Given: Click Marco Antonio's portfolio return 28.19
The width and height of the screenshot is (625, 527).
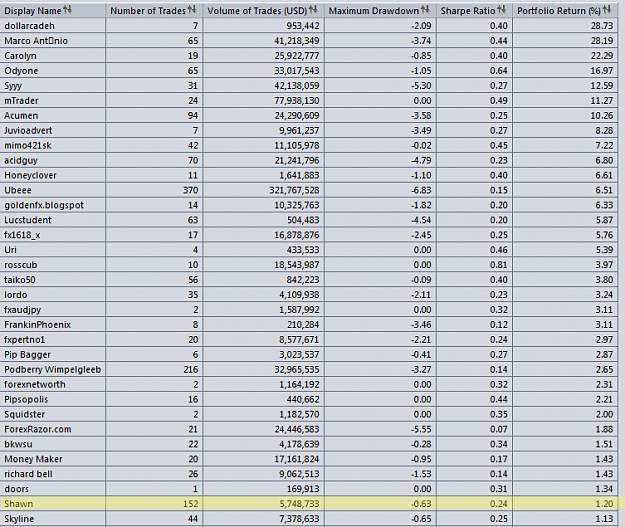Looking at the screenshot, I should [x=602, y=41].
